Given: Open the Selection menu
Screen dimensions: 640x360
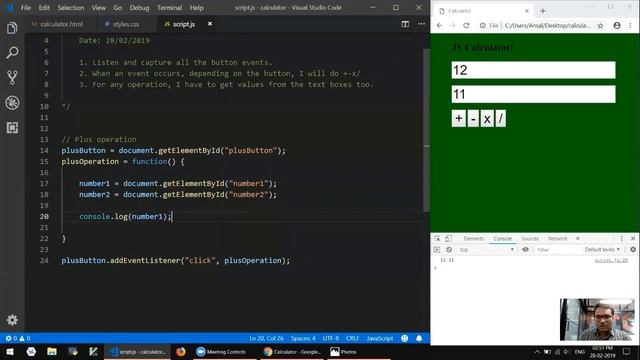Looking at the screenshot, I should pos(71,8).
